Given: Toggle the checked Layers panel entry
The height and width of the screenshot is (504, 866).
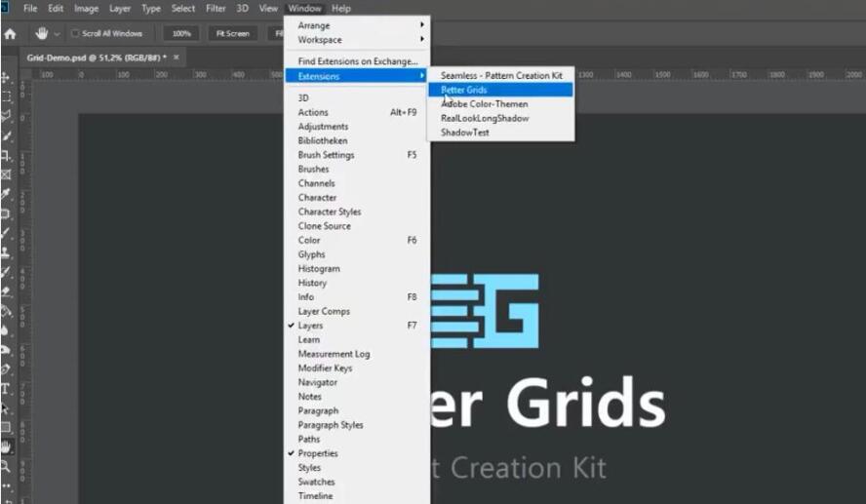Looking at the screenshot, I should [357, 326].
